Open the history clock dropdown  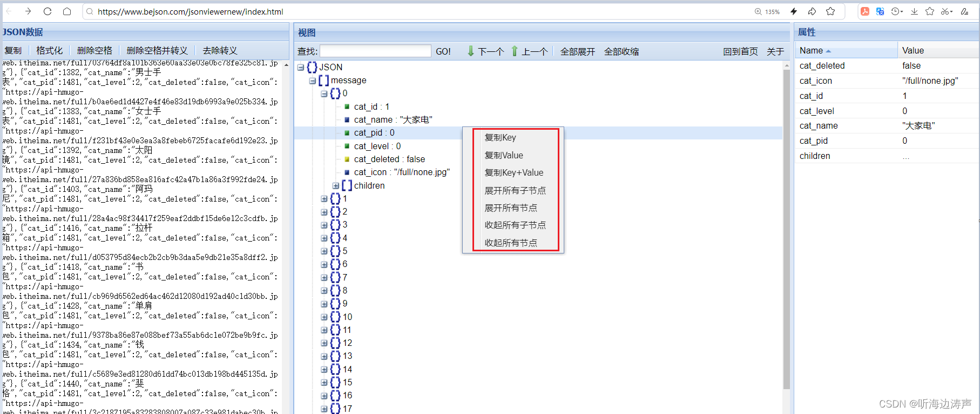pyautogui.click(x=897, y=11)
